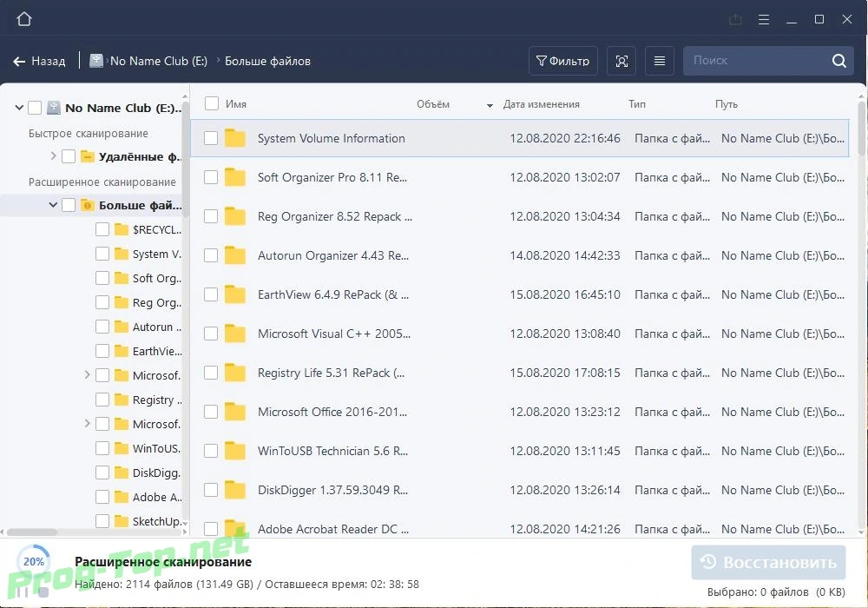Click Microsoft Visual C++ 2005 folder icon
The image size is (868, 608).
point(235,334)
